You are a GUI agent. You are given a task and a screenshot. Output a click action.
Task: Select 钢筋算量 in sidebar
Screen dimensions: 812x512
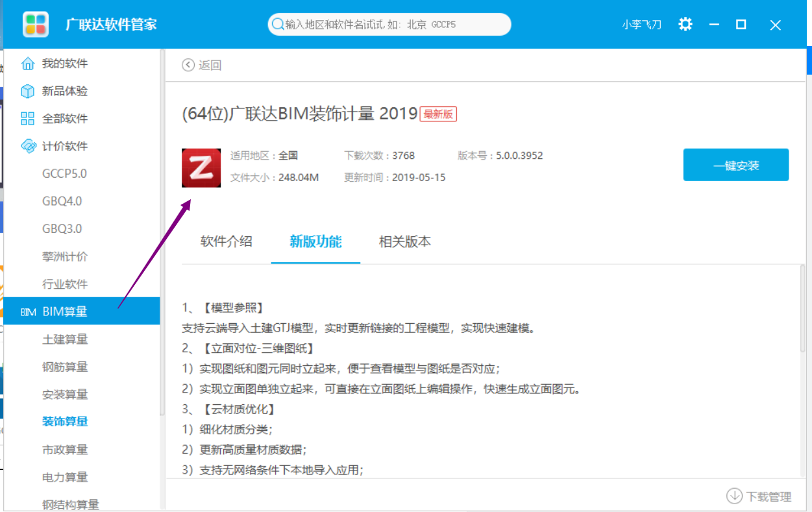point(65,367)
